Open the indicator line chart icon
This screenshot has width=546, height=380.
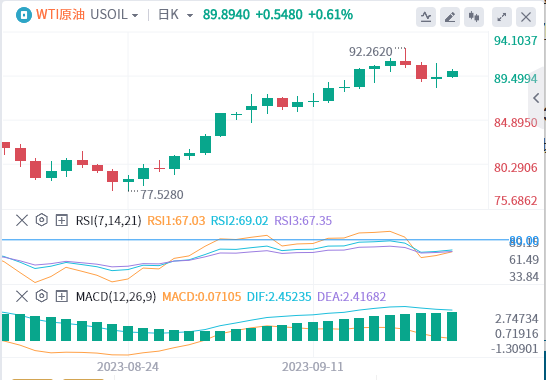pyautogui.click(x=426, y=16)
